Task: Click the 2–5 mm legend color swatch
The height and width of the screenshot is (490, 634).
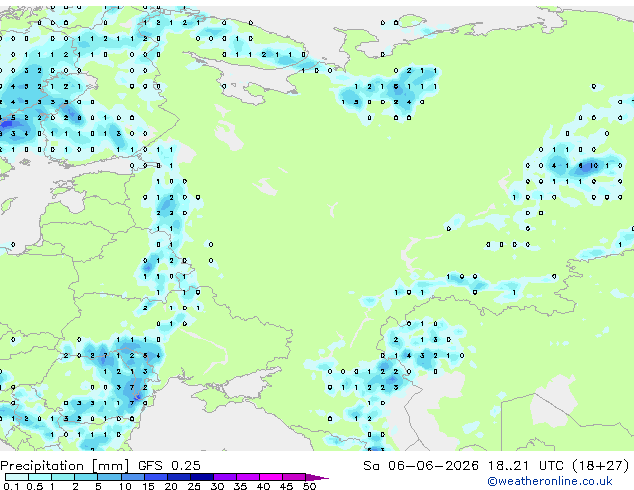Action: click(x=86, y=477)
